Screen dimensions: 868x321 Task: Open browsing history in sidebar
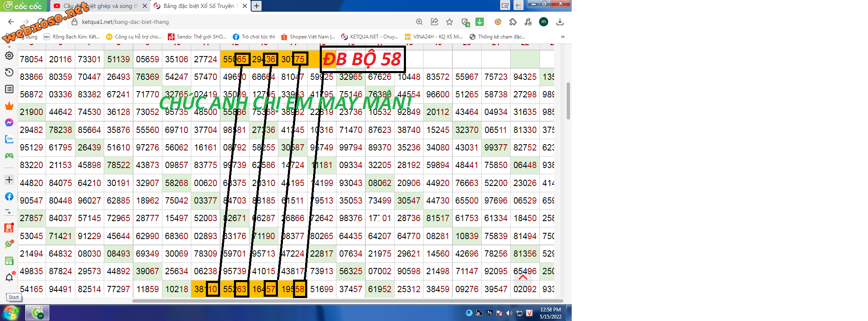tap(9, 72)
